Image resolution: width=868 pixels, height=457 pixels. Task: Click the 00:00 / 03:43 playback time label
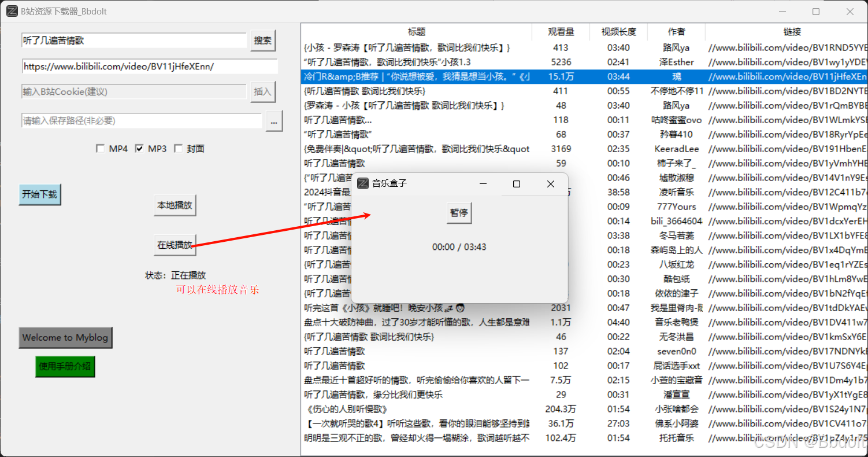(x=459, y=247)
